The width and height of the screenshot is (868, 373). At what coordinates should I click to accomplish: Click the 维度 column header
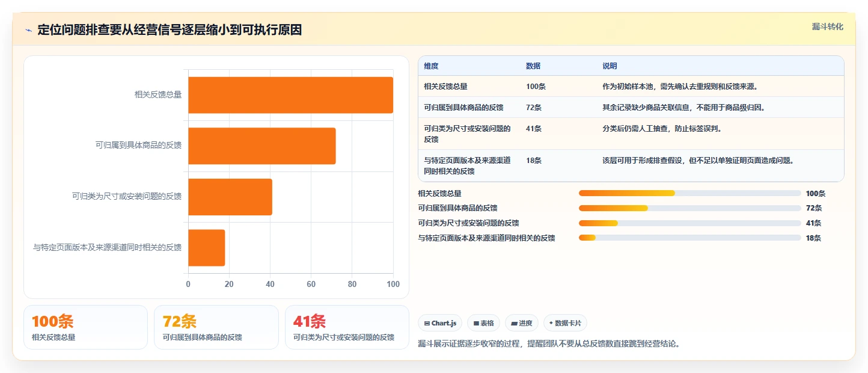[431, 66]
